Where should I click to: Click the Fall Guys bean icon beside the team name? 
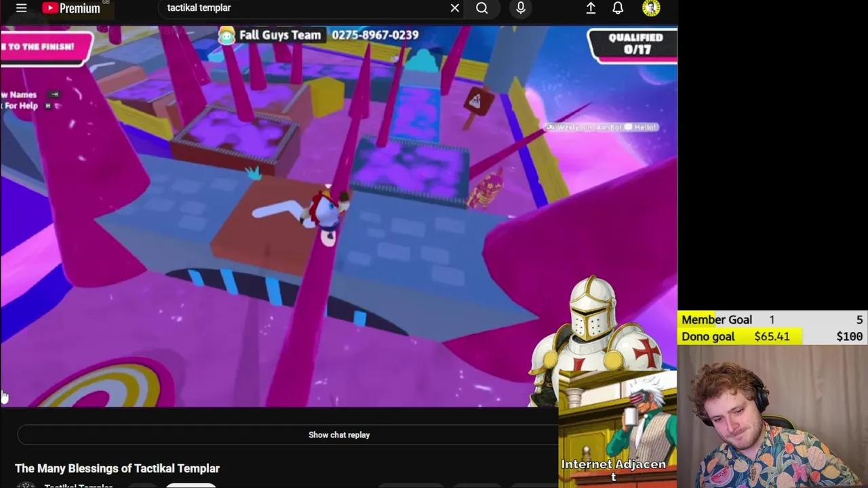click(x=226, y=36)
